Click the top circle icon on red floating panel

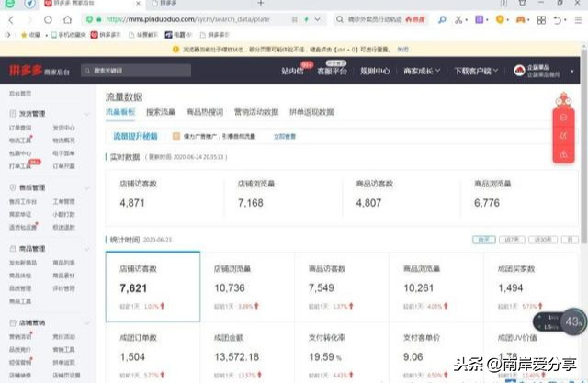(563, 118)
